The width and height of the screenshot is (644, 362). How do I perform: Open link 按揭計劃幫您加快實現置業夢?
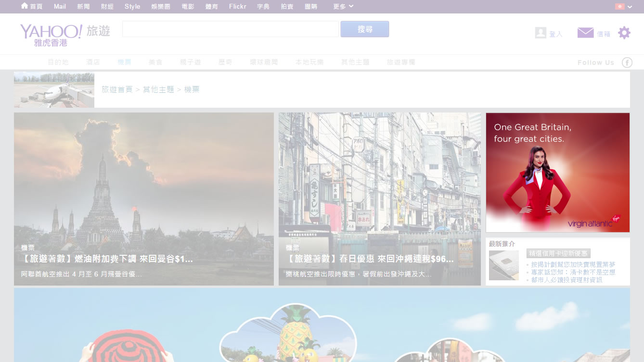573,264
